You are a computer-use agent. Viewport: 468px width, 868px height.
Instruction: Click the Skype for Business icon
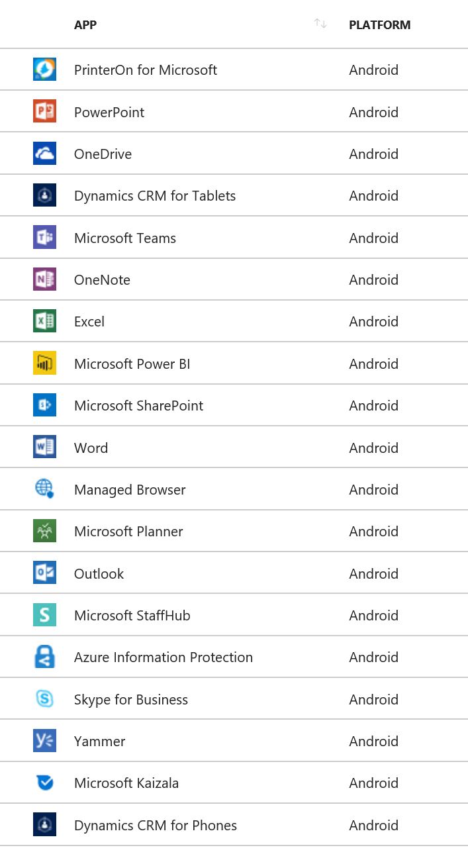[x=44, y=699]
